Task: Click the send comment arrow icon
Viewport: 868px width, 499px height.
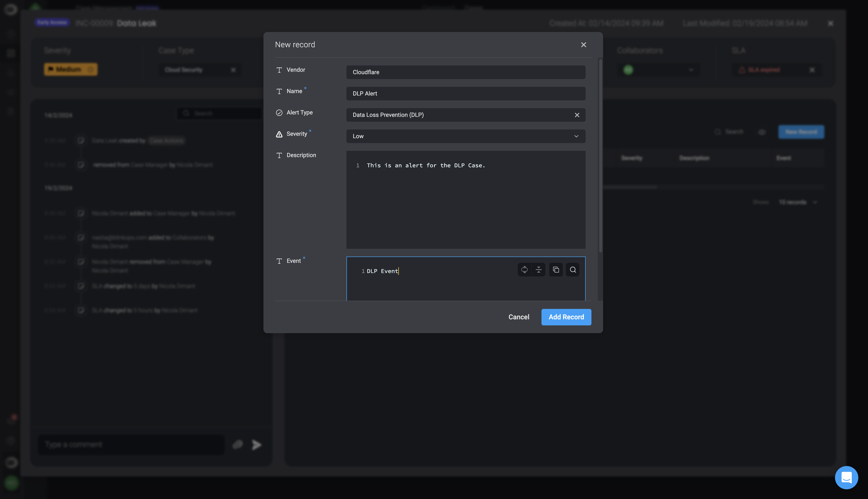Action: (256, 445)
